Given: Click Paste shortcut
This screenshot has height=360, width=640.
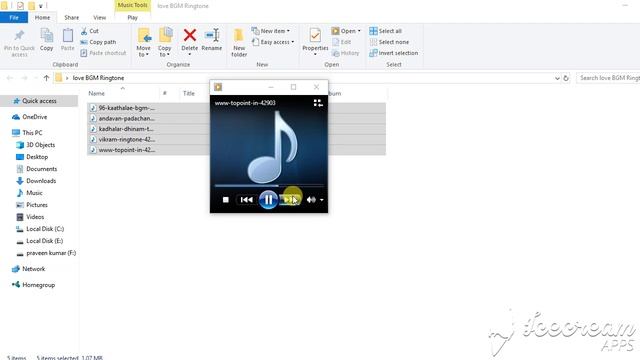Looking at the screenshot, I should [103, 53].
